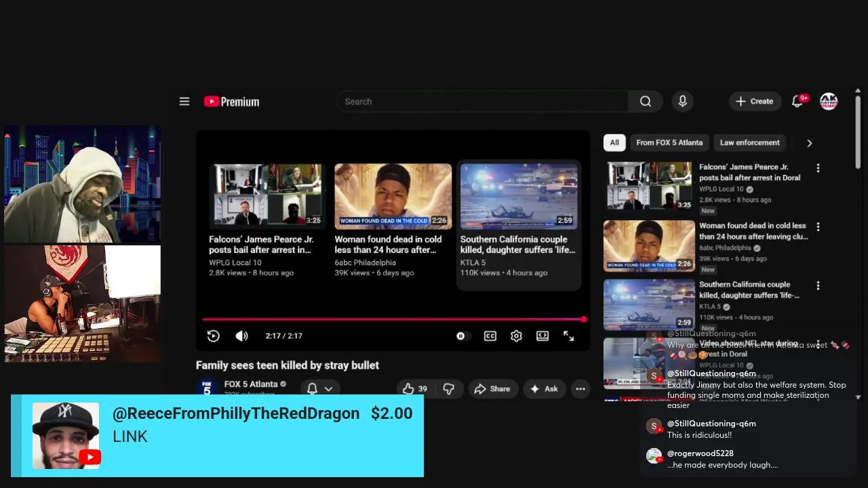868x488 pixels.
Task: Select the All filter chip
Action: pos(614,142)
